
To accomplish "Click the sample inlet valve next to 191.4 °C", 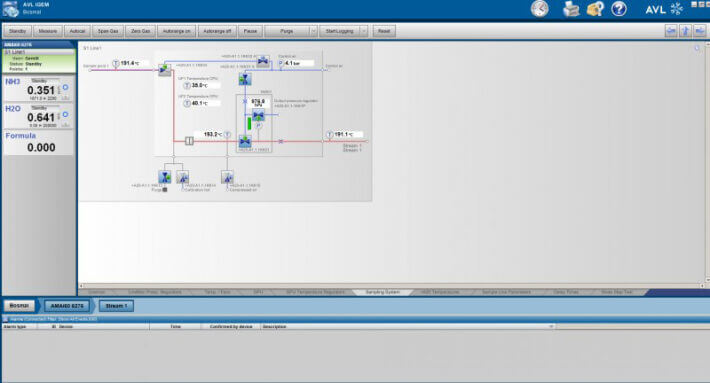I will pos(165,70).
